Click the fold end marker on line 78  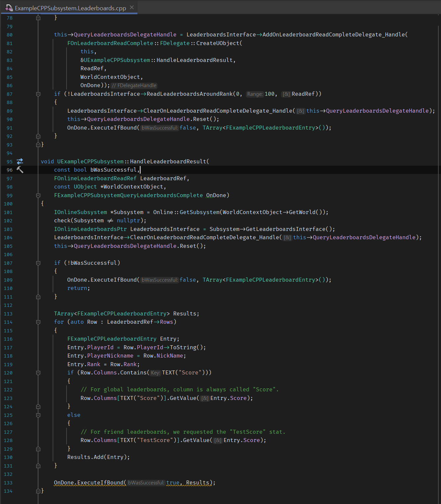click(38, 18)
